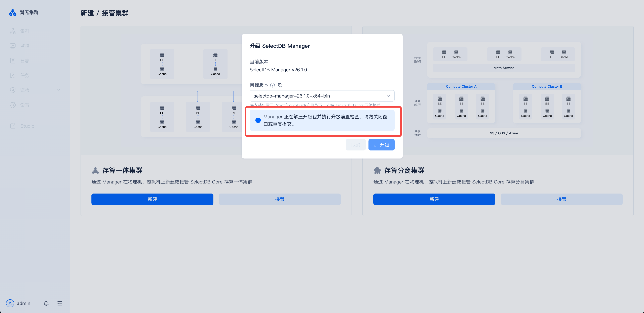Image resolution: width=644 pixels, height=313 pixels.
Task: Click the document icon beside 日志
Action: point(13,61)
